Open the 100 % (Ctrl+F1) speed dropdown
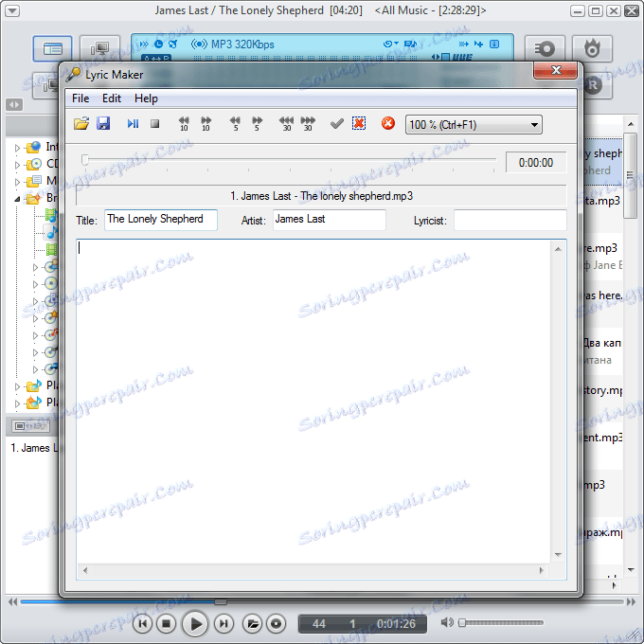This screenshot has height=644, width=644. pyautogui.click(x=474, y=124)
